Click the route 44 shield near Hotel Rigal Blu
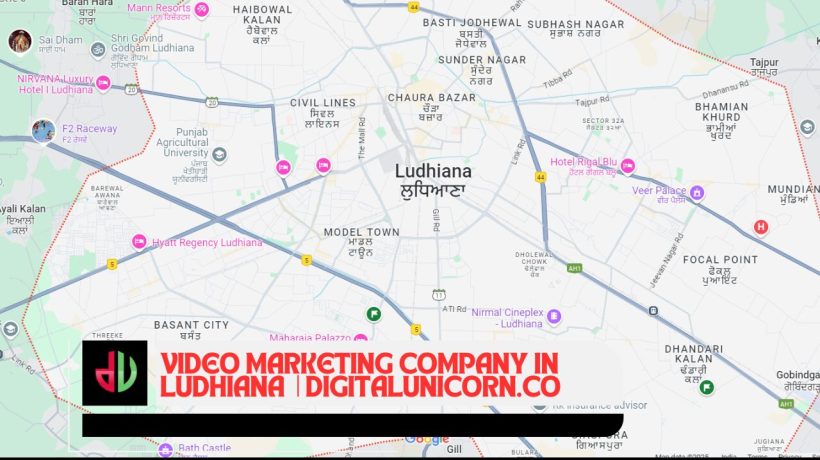This screenshot has width=820, height=460. pos(540,177)
